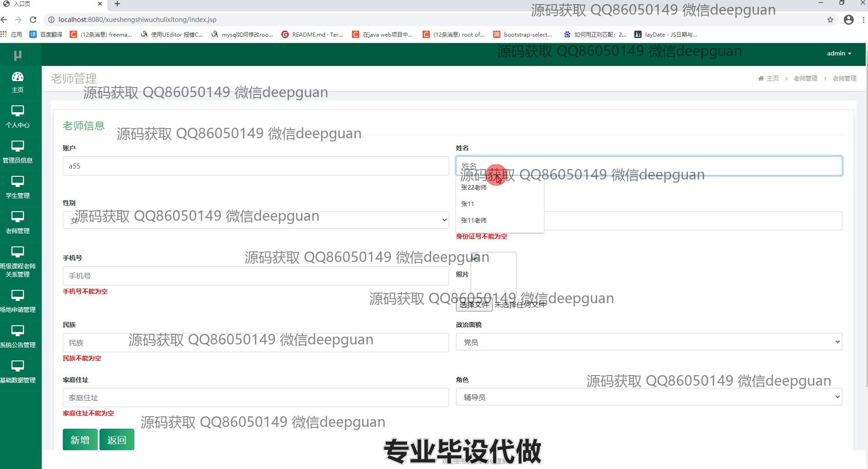This screenshot has width=868, height=469.
Task: Click 选择文件 to upload photo
Action: tap(474, 305)
